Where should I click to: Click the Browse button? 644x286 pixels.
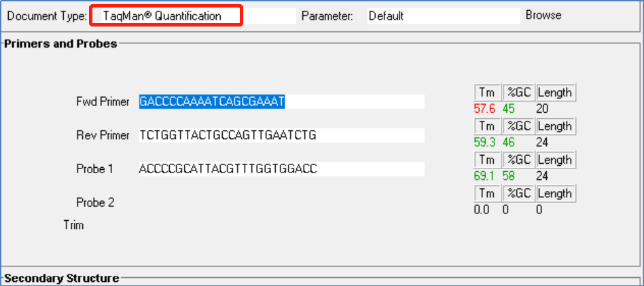543,15
